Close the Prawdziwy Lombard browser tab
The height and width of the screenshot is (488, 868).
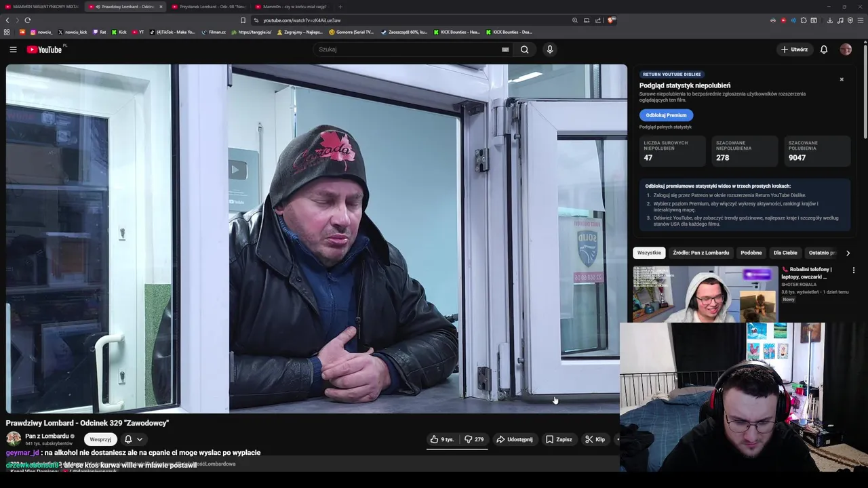[161, 7]
